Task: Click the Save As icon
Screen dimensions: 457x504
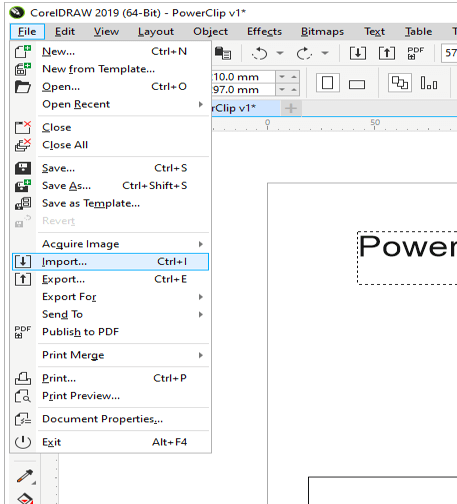Action: (x=23, y=186)
